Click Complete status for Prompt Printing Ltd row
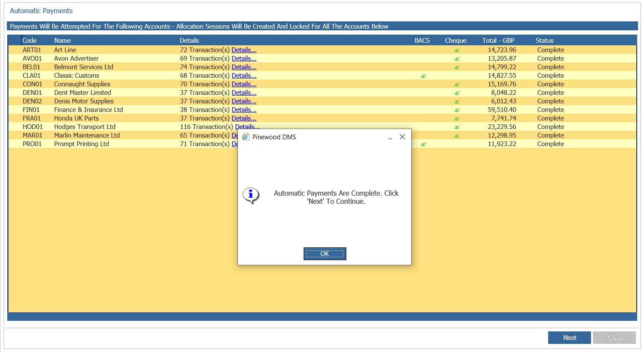The width and height of the screenshot is (644, 352). click(x=550, y=144)
